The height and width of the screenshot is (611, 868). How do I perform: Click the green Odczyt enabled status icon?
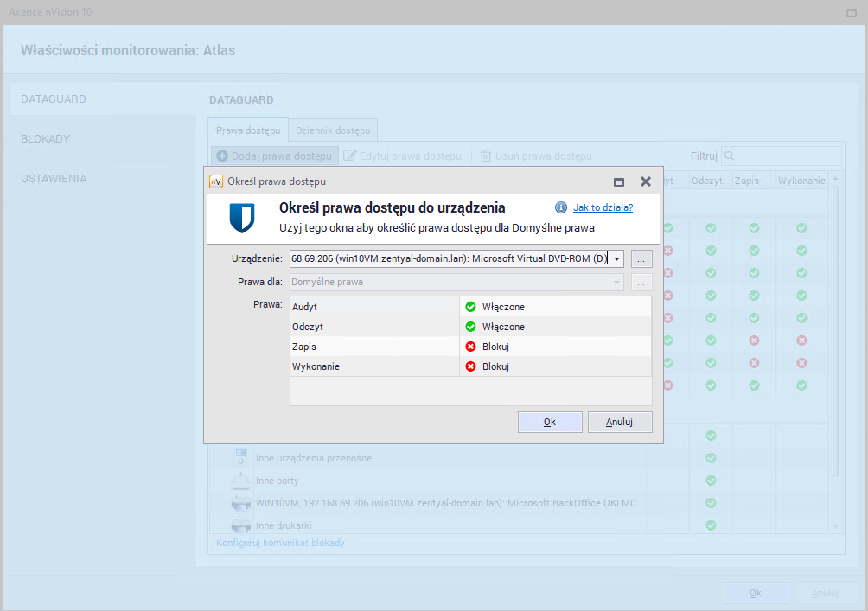tap(470, 327)
